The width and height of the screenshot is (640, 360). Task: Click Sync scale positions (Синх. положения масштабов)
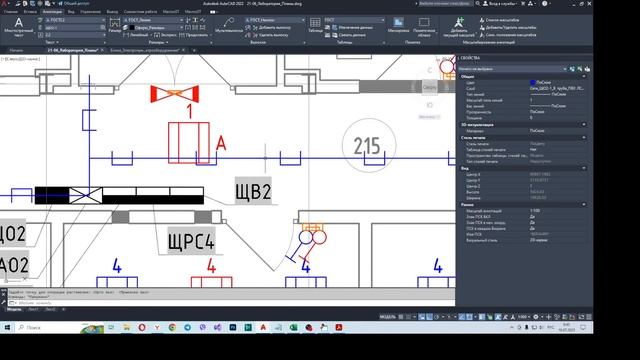pyautogui.click(x=507, y=35)
